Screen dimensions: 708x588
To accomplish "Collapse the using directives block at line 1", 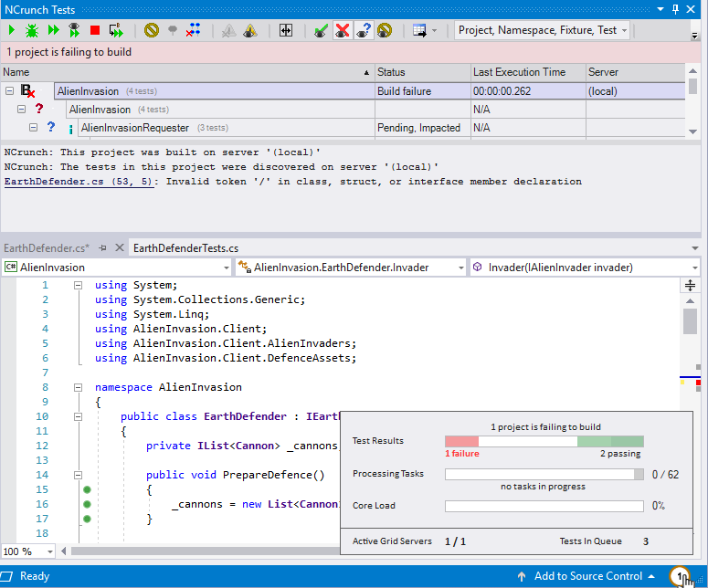I will click(x=79, y=285).
